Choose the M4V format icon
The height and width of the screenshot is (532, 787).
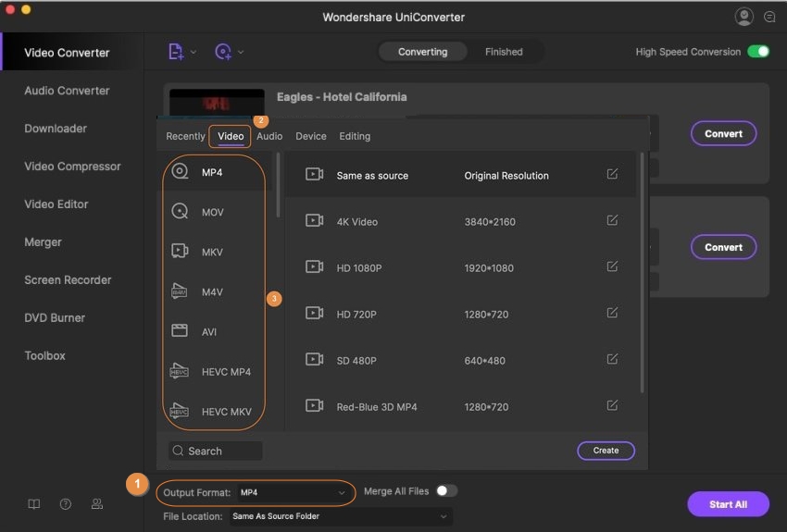(x=180, y=291)
